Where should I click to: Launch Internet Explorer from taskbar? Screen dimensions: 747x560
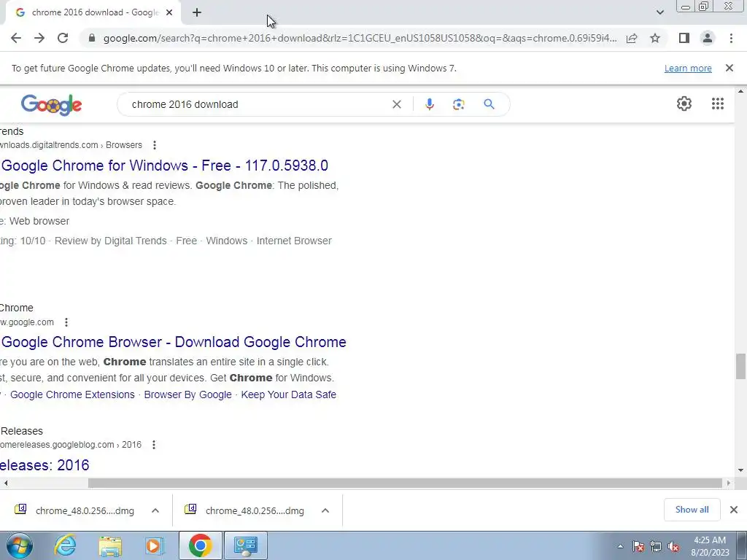[65, 545]
